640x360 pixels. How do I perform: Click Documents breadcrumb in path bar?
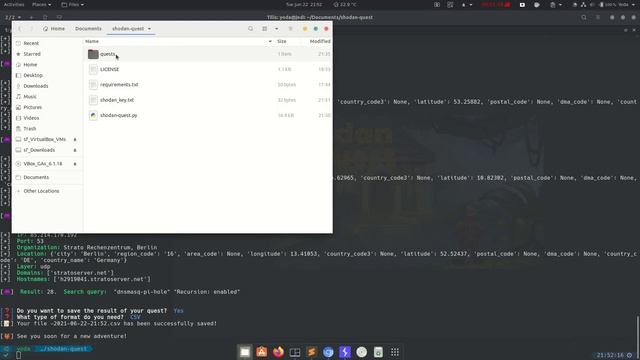pyautogui.click(x=88, y=29)
